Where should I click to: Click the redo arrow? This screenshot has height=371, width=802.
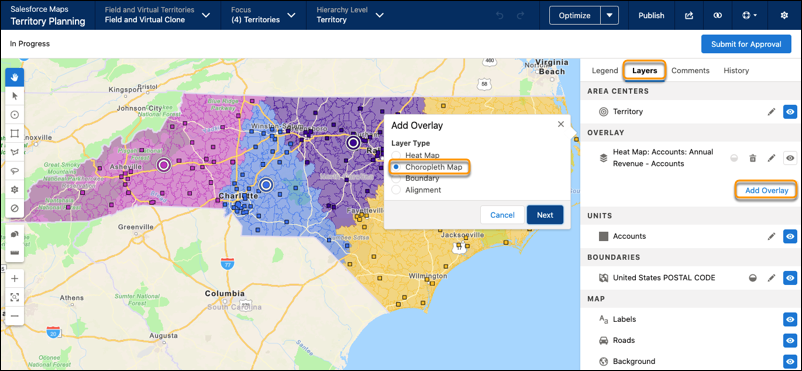pos(521,15)
